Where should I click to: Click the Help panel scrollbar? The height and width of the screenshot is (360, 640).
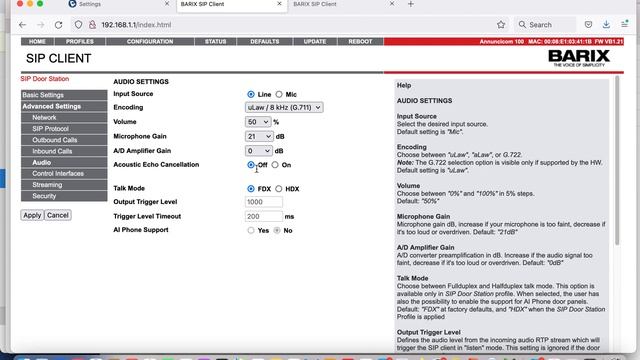(617, 160)
